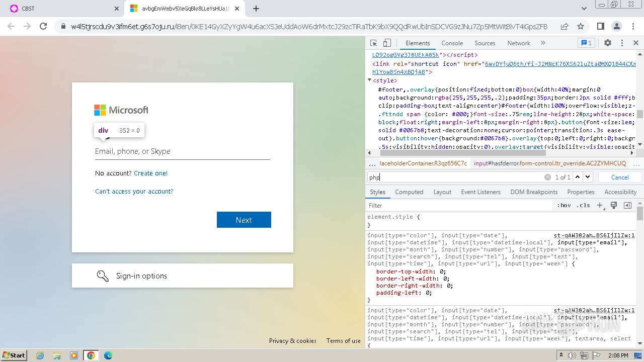Screen dimensions: 644x362
Task: Toggle the browser side panel
Action: click(600, 27)
